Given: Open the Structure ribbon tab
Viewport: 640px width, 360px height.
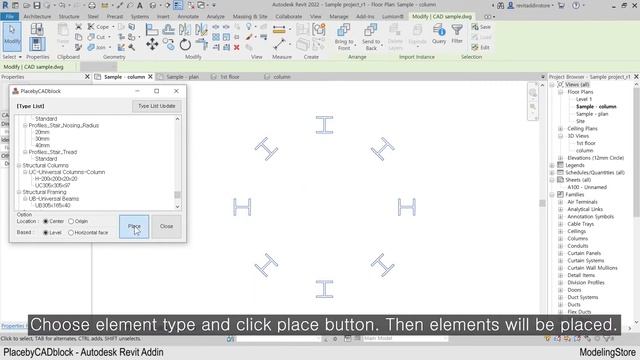Looking at the screenshot, I should coord(69,16).
